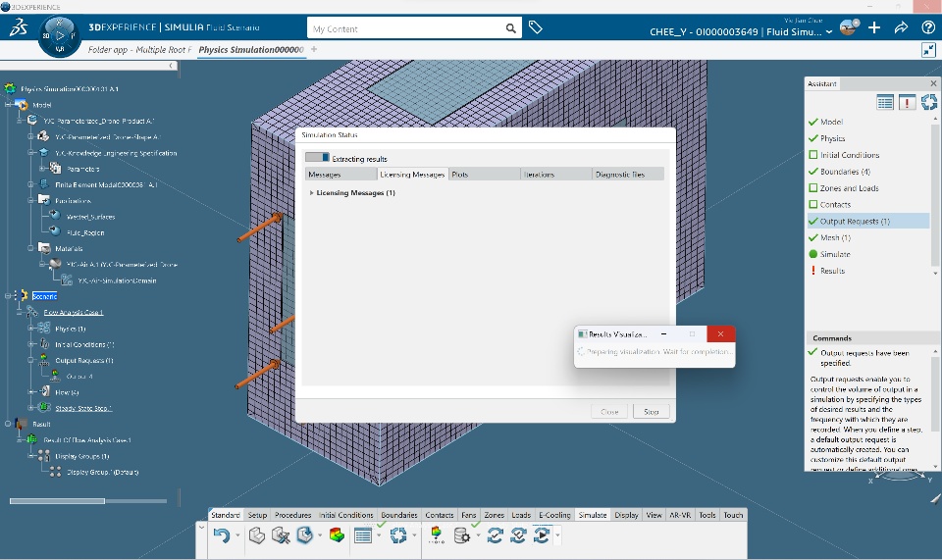The width and height of the screenshot is (942, 560).
Task: Click the first gray part icon in toolbar
Action: [257, 535]
